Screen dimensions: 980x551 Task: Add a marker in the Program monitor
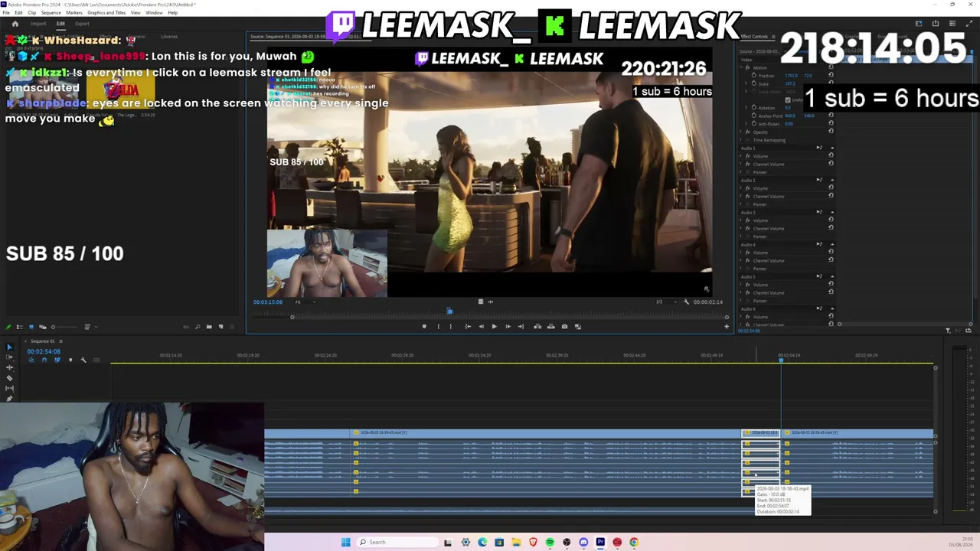pos(424,327)
